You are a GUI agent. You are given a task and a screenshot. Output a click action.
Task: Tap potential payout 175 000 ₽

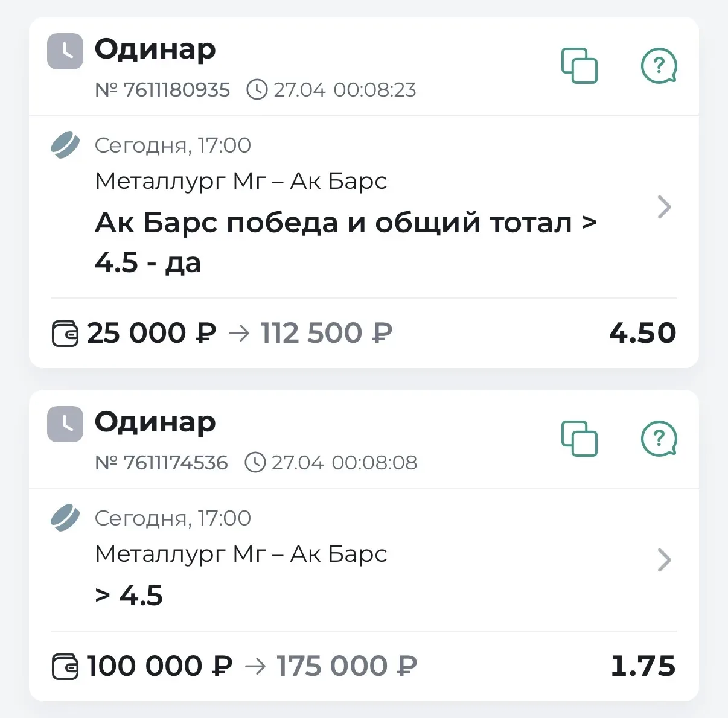click(x=346, y=666)
